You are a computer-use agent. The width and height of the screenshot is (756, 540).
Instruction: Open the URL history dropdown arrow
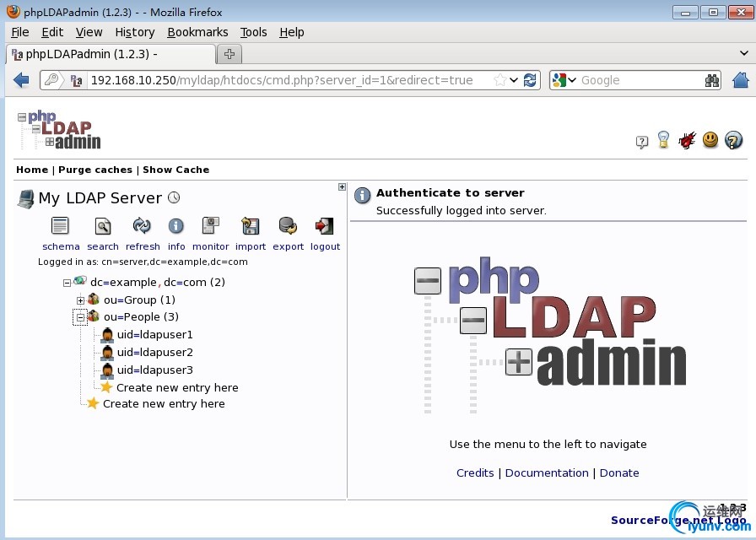tap(514, 80)
